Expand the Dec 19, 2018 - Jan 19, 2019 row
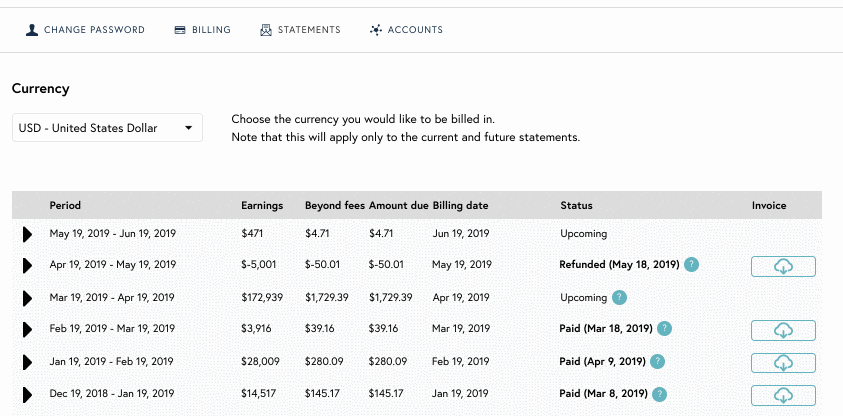 coord(27,395)
